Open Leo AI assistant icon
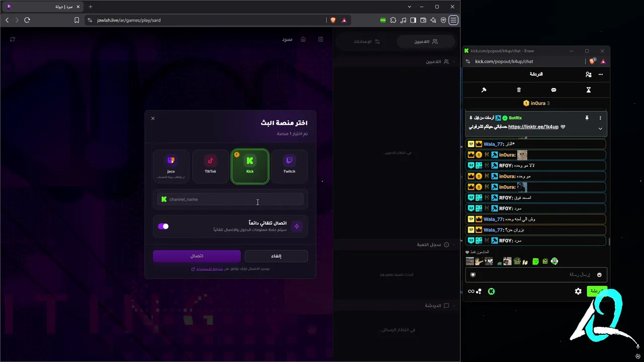 click(433, 20)
